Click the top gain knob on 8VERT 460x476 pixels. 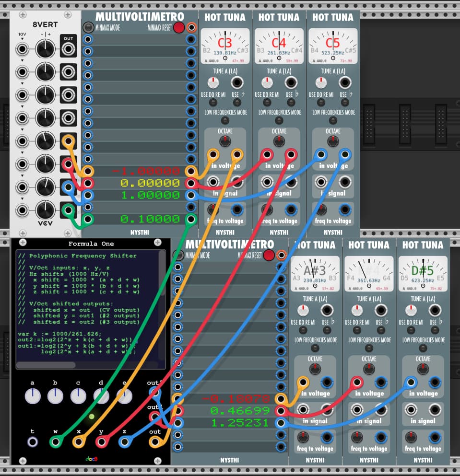[x=45, y=49]
